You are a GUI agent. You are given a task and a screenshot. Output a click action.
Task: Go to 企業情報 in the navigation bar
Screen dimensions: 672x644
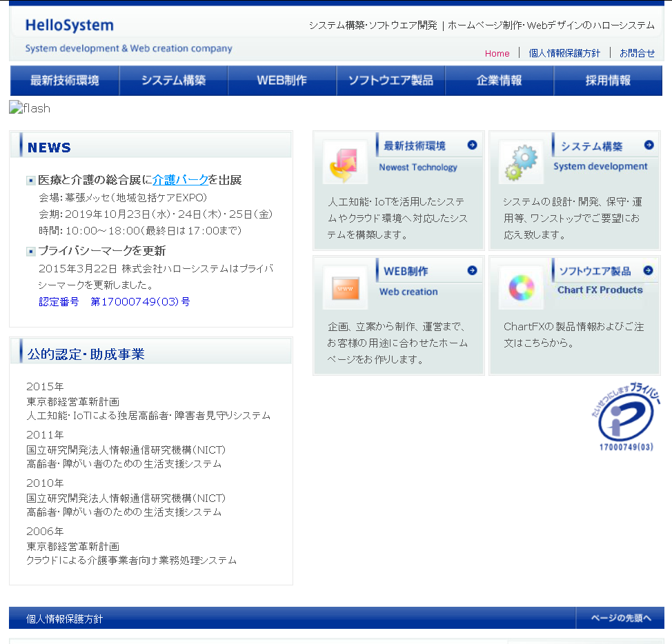(x=500, y=81)
